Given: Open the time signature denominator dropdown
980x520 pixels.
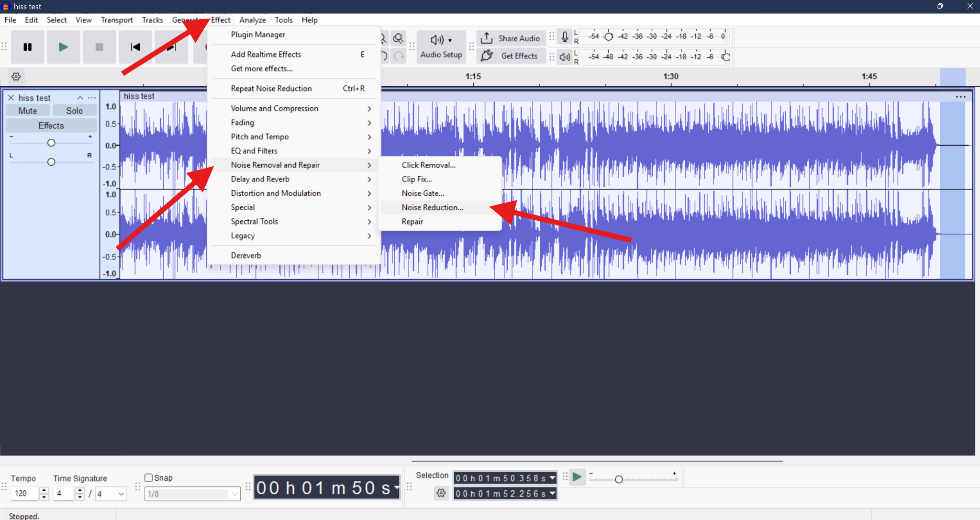Looking at the screenshot, I should [120, 494].
